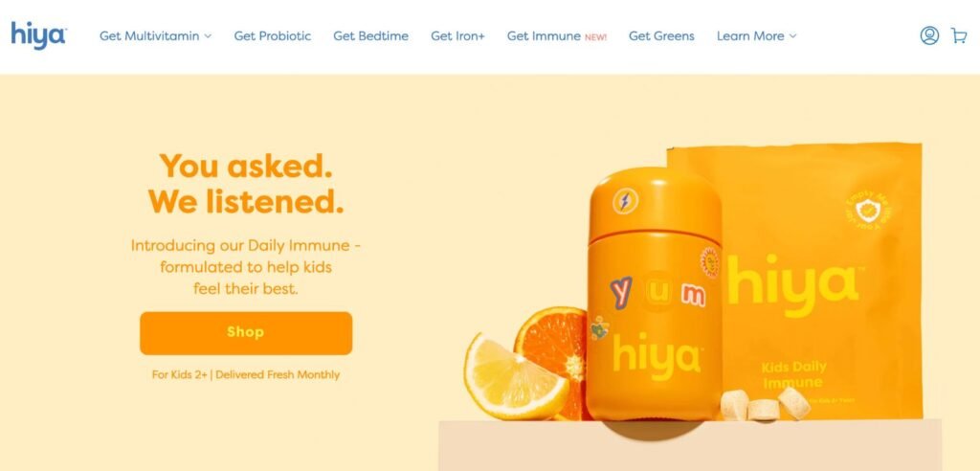Open the shopping cart icon
This screenshot has height=471, width=980.
(x=958, y=35)
